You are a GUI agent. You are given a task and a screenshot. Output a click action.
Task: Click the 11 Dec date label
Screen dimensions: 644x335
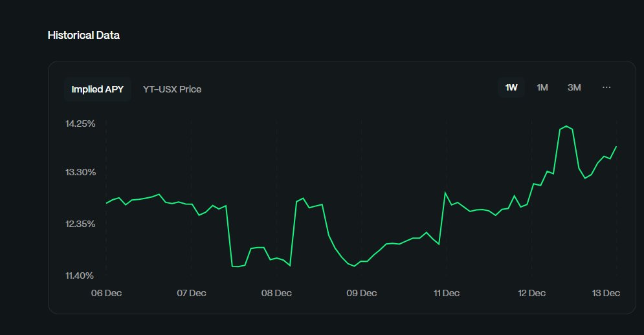click(x=446, y=293)
